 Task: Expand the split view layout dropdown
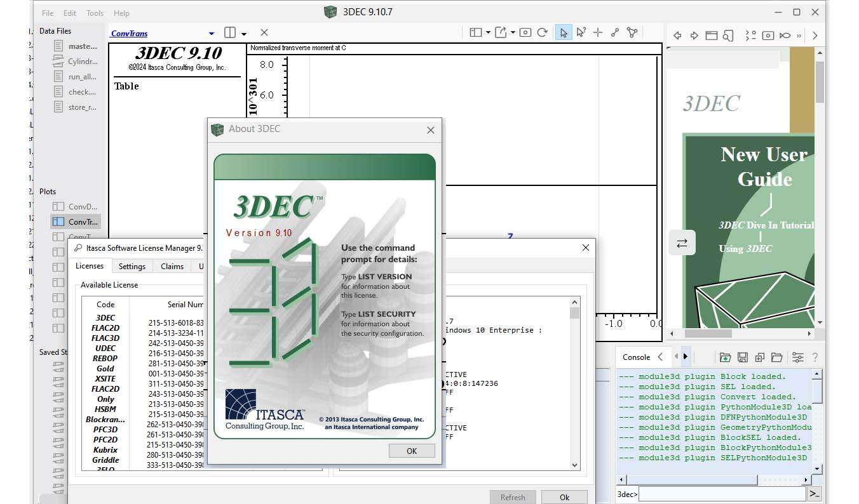click(x=244, y=34)
